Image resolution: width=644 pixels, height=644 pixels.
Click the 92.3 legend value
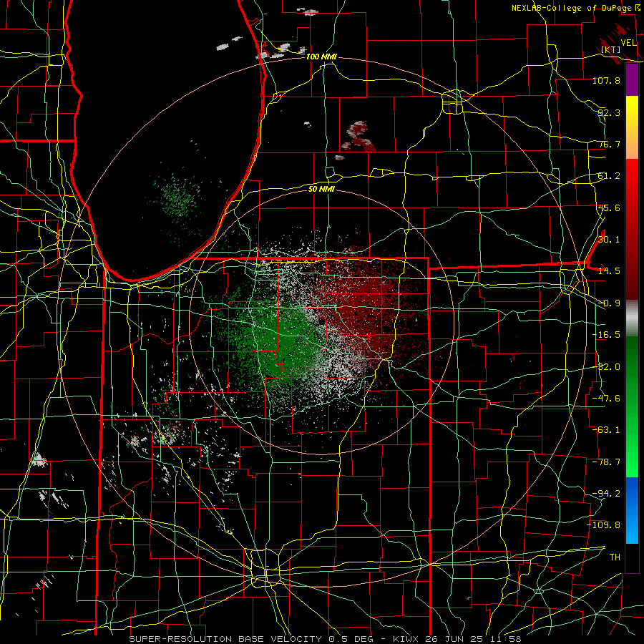click(609, 112)
